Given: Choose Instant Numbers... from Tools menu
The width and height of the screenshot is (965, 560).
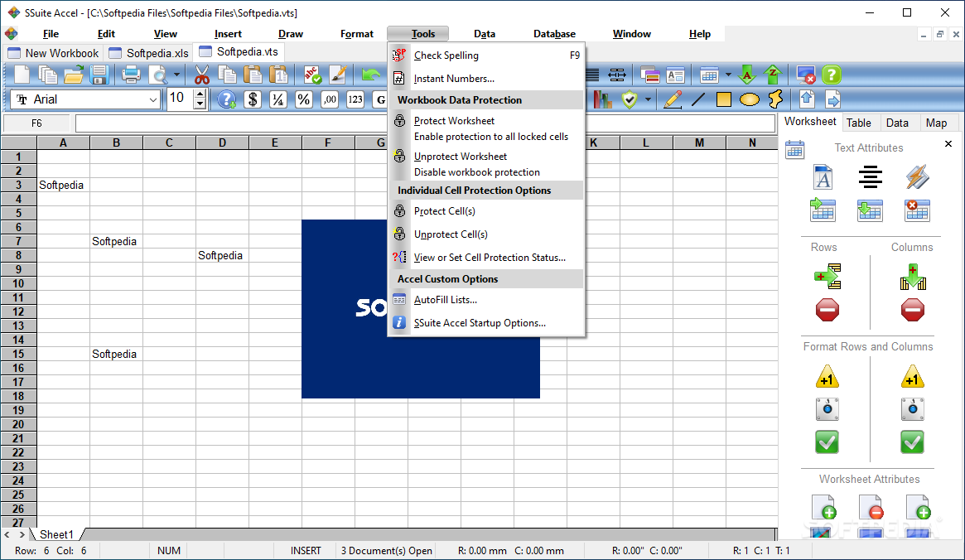Looking at the screenshot, I should [x=486, y=79].
